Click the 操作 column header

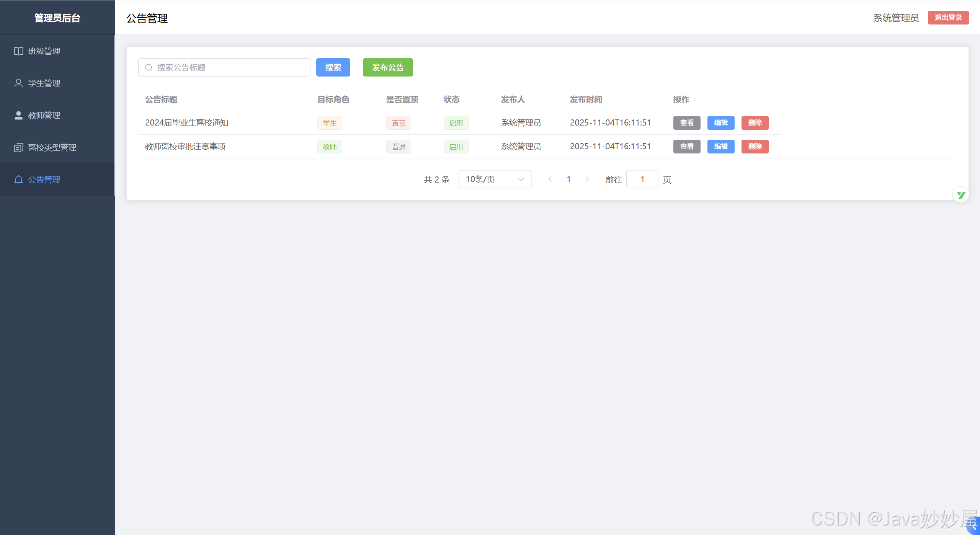tap(681, 99)
